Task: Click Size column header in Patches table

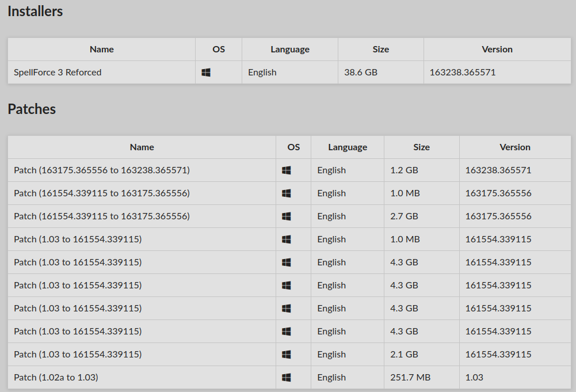Action: (421, 147)
